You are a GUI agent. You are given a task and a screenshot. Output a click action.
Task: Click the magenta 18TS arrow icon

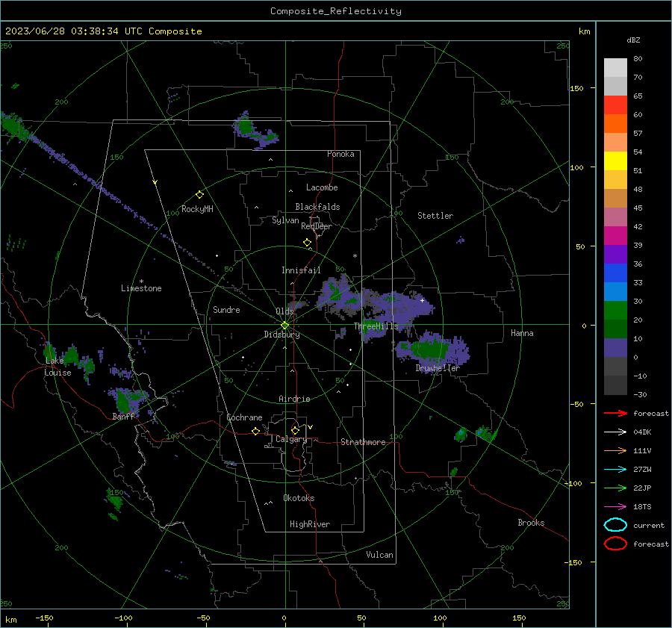(x=615, y=507)
